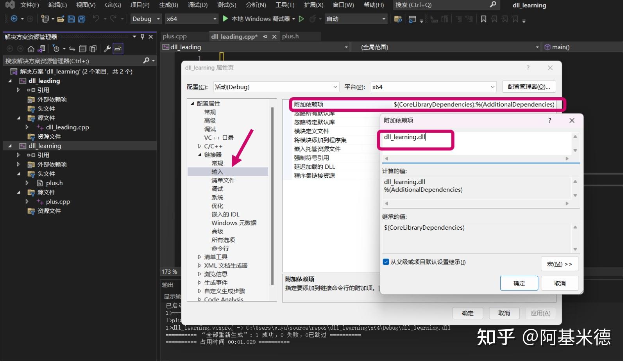
Task: Click Solution Explorer home icon
Action: tap(31, 49)
